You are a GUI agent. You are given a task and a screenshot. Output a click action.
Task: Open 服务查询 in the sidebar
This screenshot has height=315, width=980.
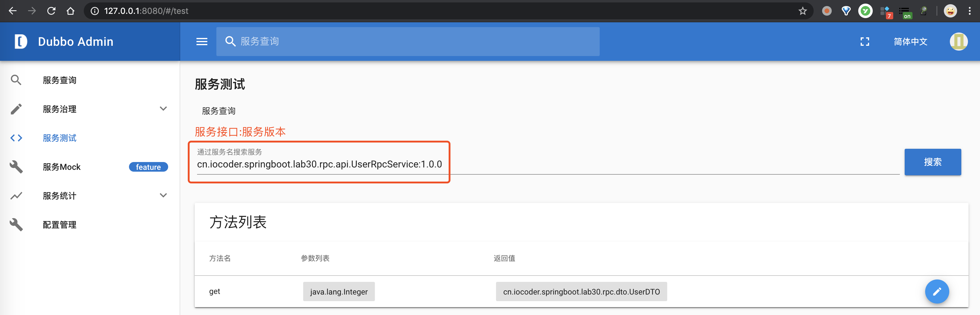point(60,80)
